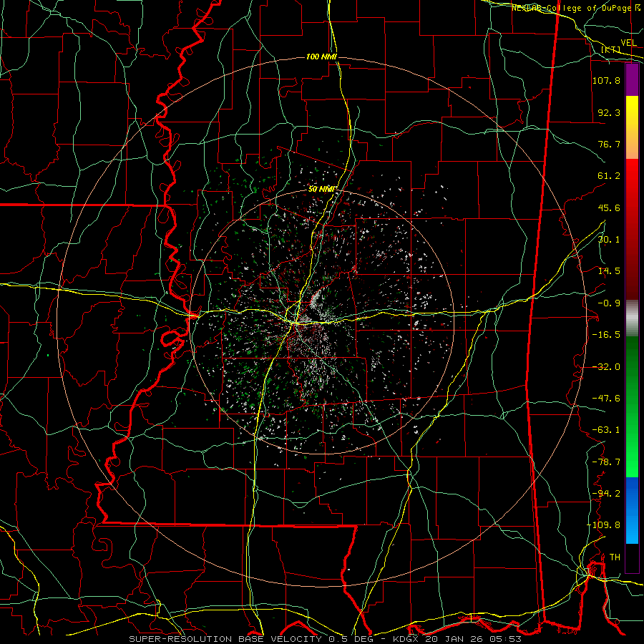644x644 pixels.
Task: Click the -63.1 velocity scale value
Action: point(606,430)
